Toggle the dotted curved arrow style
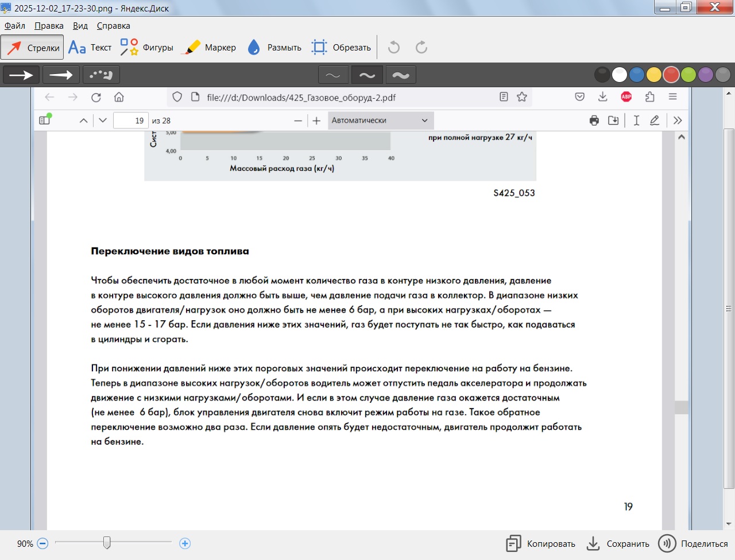The height and width of the screenshot is (560, 735). click(101, 75)
